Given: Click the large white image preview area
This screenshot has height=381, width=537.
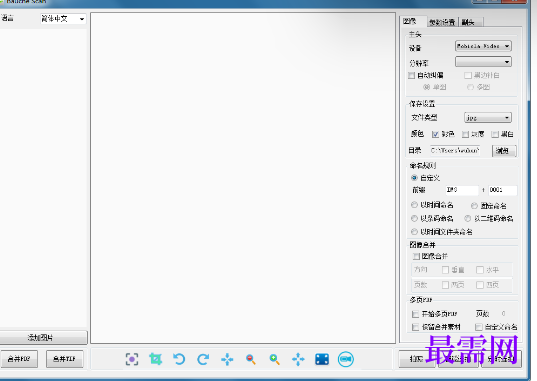Looking at the screenshot, I should (x=243, y=178).
